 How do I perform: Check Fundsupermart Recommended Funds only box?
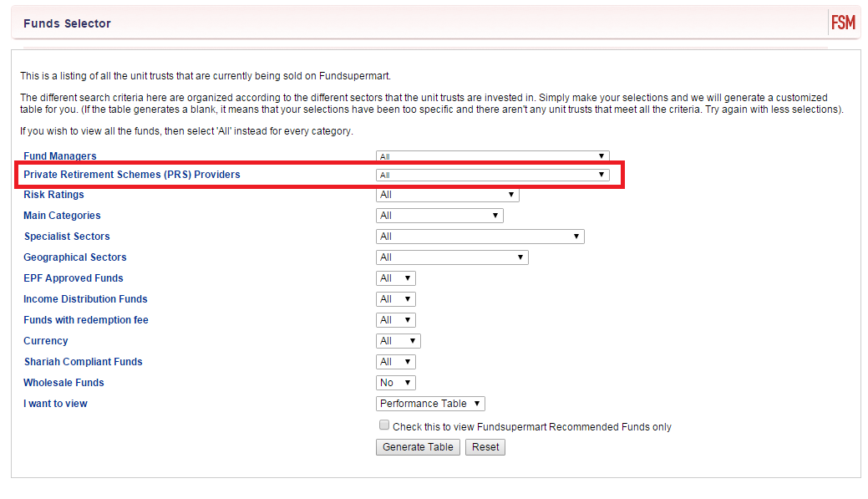384,425
